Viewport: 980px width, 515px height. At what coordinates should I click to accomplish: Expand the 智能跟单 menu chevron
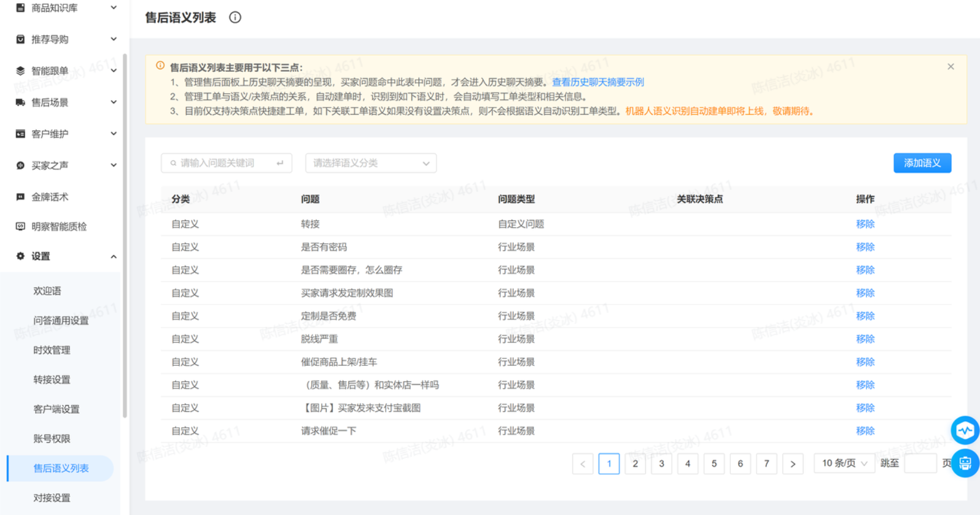click(114, 71)
